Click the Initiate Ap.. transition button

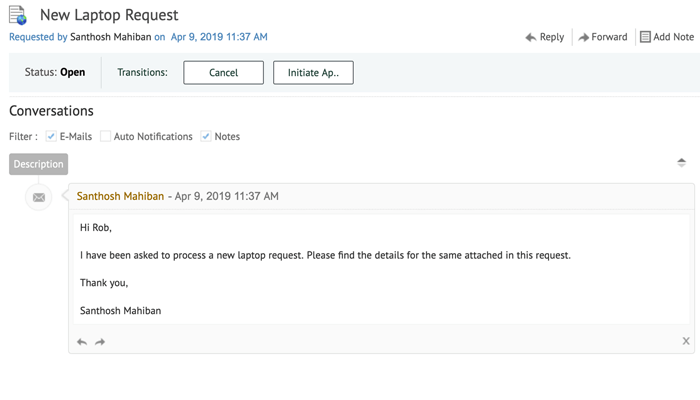(x=313, y=73)
